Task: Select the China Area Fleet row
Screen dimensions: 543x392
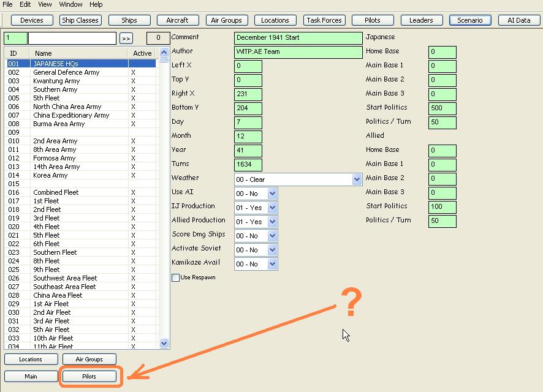Action: coord(82,295)
